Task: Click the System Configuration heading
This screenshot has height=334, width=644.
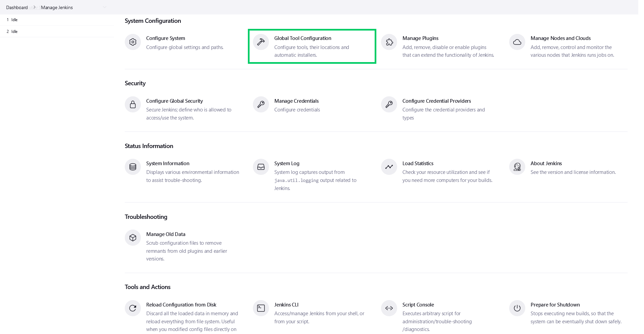Action: [153, 21]
